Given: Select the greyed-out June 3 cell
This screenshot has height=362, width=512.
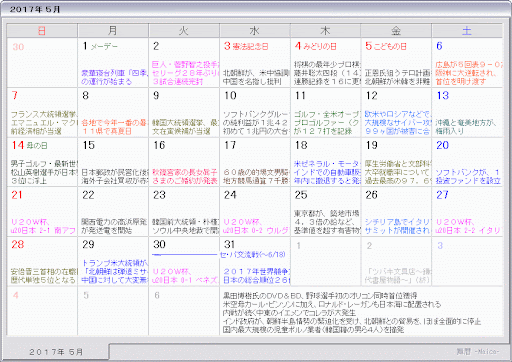Looking at the screenshot, I should click(467, 261).
